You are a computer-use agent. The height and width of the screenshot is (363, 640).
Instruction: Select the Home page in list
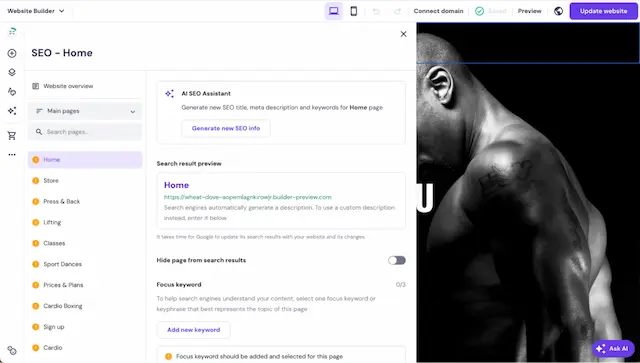coord(85,160)
